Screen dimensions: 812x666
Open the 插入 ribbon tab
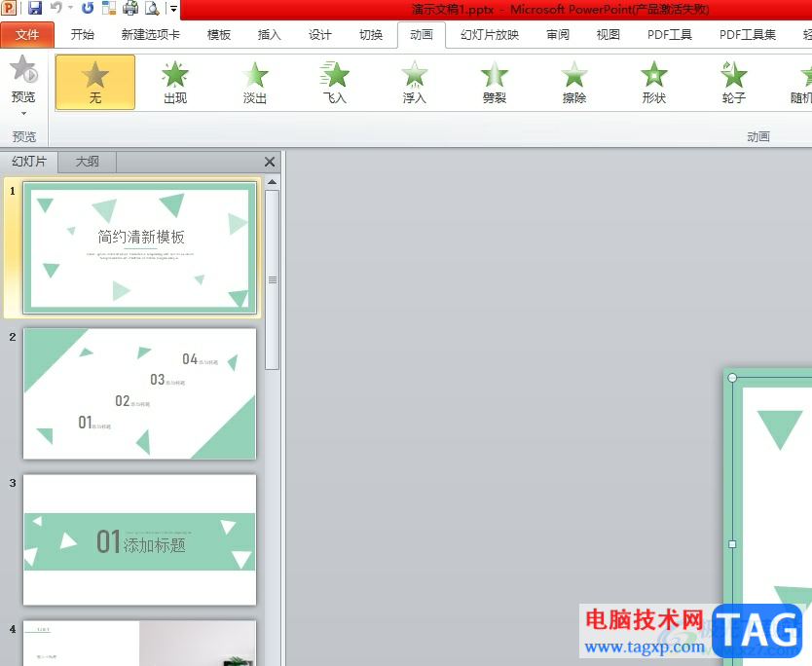click(x=270, y=35)
